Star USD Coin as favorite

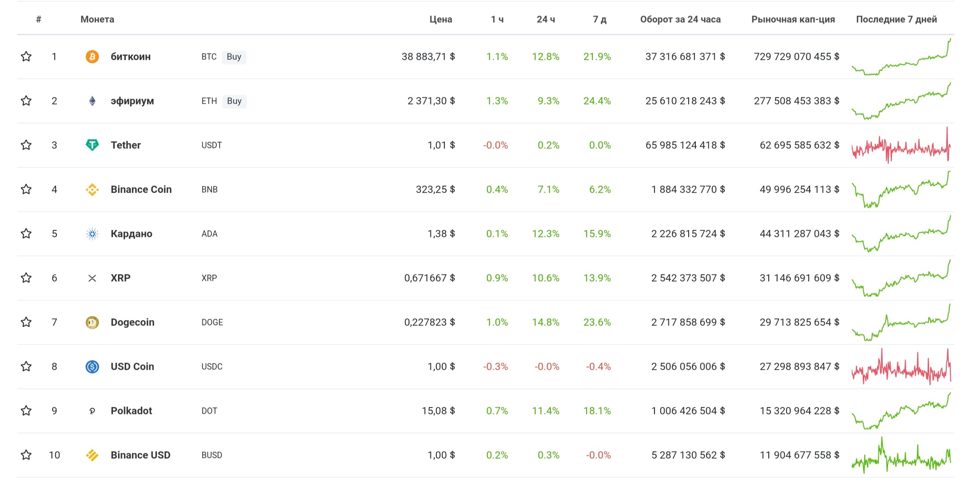click(x=26, y=366)
